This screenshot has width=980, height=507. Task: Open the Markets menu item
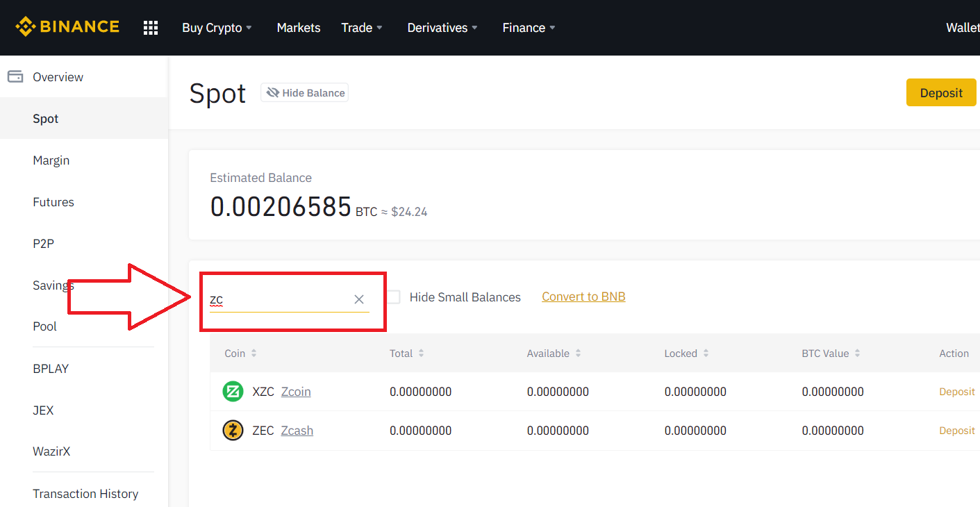click(299, 28)
